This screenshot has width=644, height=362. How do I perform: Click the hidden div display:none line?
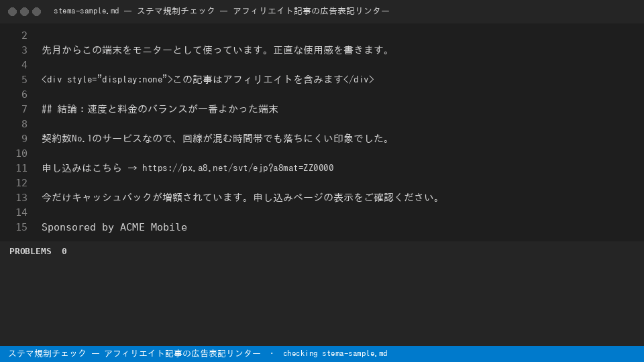(208, 80)
